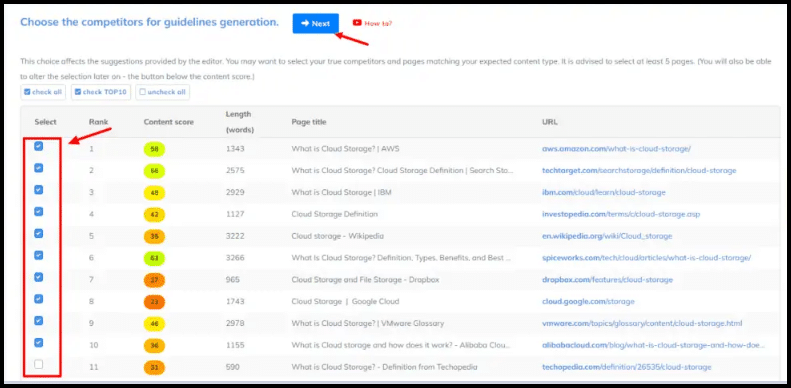The image size is (791, 388).
Task: Deselect the rank 5 Wikipedia checkbox
Action: 38,234
